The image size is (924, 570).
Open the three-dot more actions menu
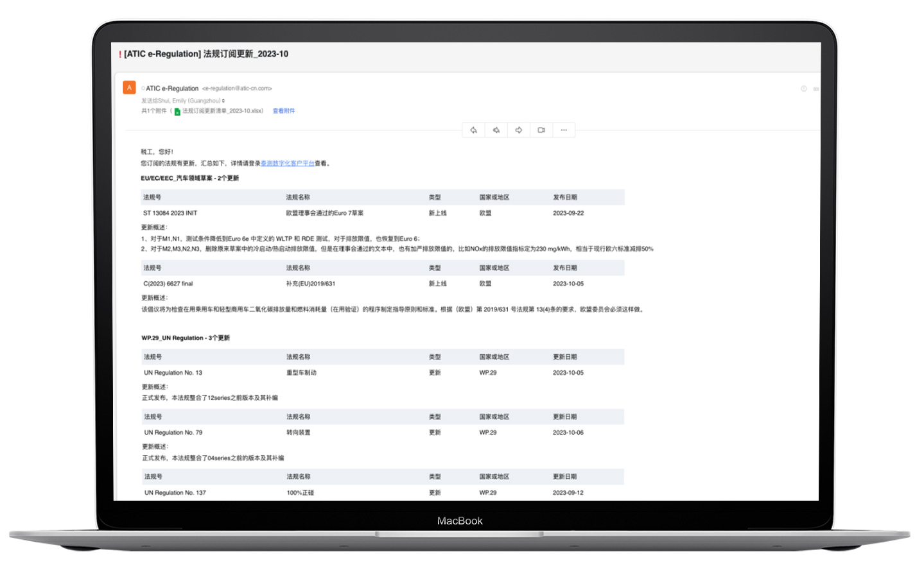(x=564, y=130)
